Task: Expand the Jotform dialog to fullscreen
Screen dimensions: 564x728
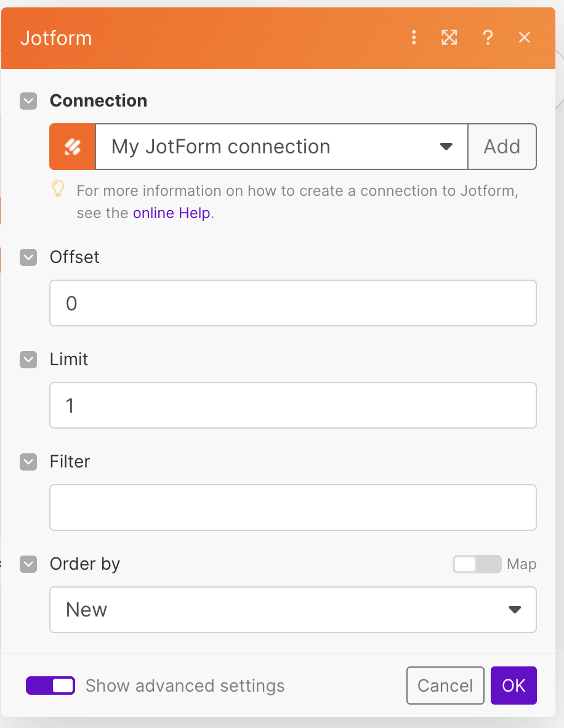Action: point(449,38)
